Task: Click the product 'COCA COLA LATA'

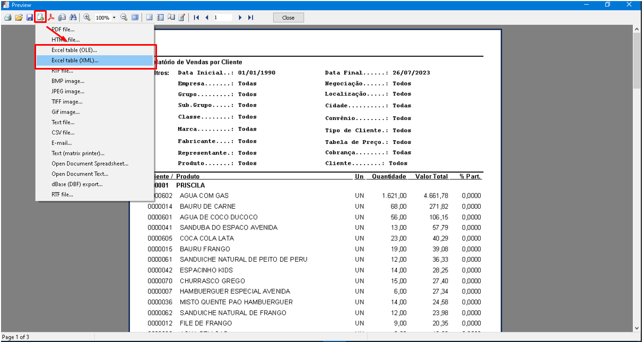Action: click(x=207, y=238)
